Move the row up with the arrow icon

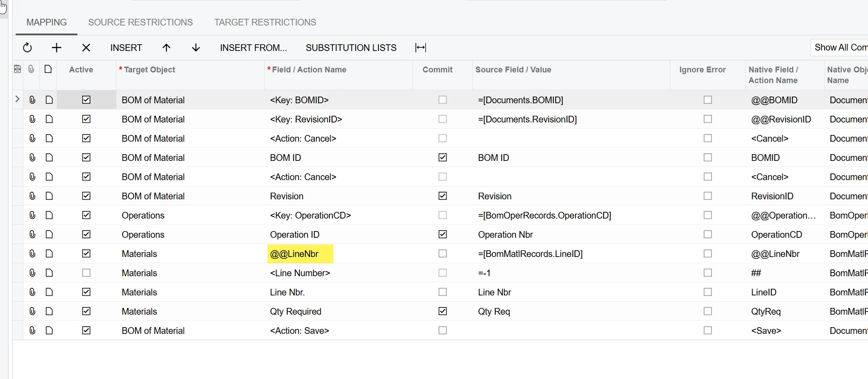(166, 48)
